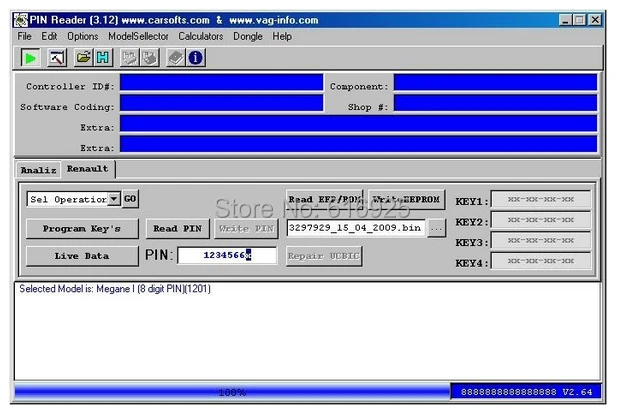623x415 pixels.
Task: Expand the Sel Operation dropdown
Action: pyautogui.click(x=114, y=199)
